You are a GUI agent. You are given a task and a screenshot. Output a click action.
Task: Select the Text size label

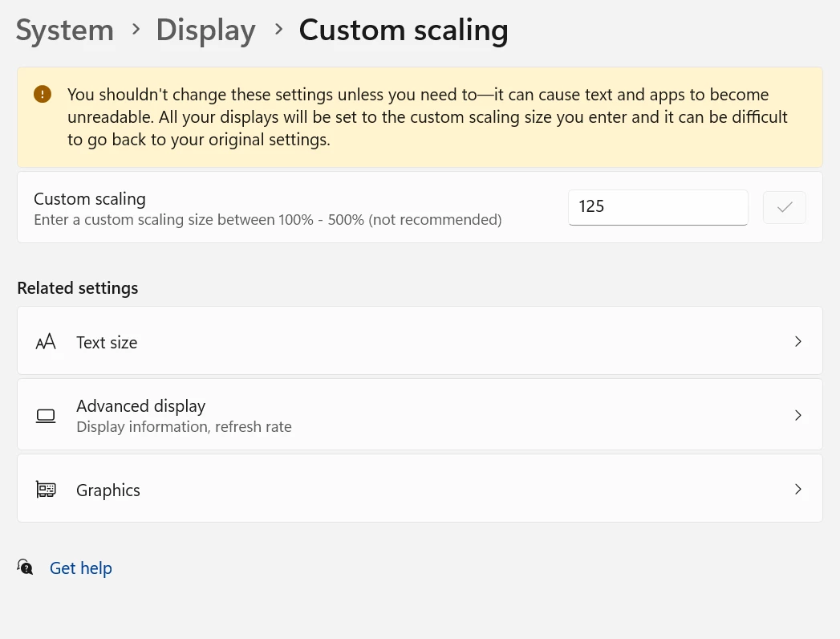tap(107, 343)
